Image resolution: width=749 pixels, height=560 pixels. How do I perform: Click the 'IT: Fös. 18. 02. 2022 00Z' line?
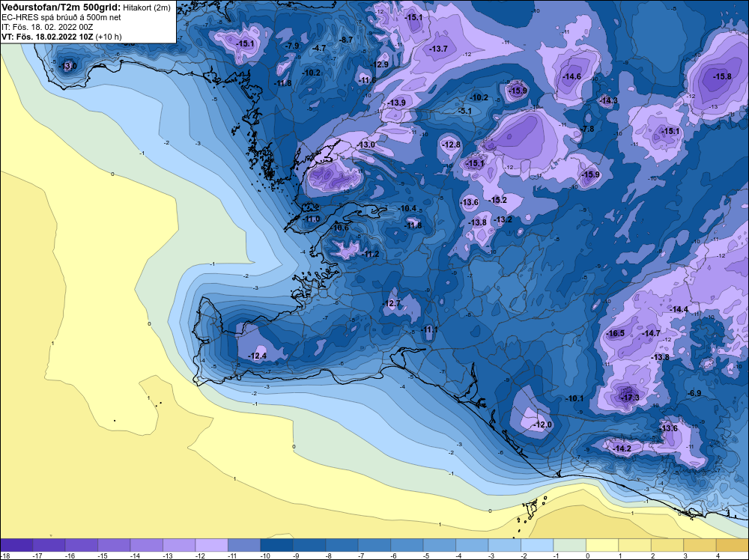pyautogui.click(x=47, y=27)
